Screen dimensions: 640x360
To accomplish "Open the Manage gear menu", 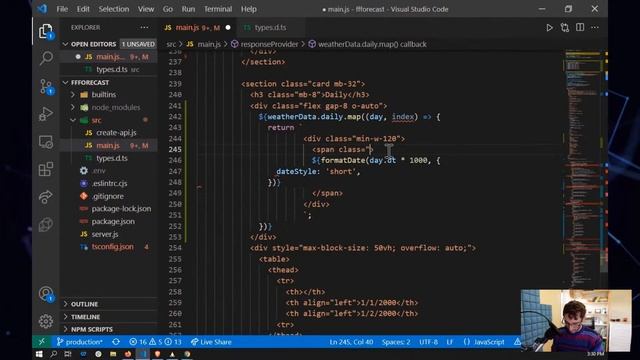I will click(x=46, y=321).
